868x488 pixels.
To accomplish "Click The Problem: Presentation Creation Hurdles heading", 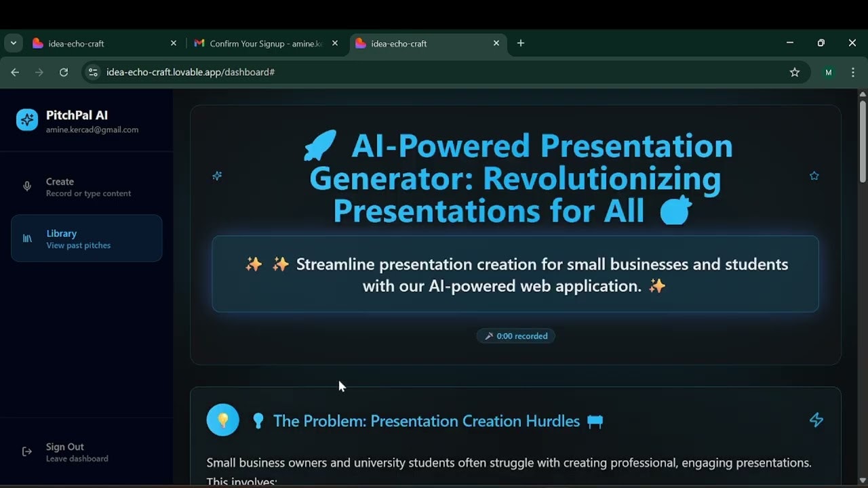I will pos(427,421).
